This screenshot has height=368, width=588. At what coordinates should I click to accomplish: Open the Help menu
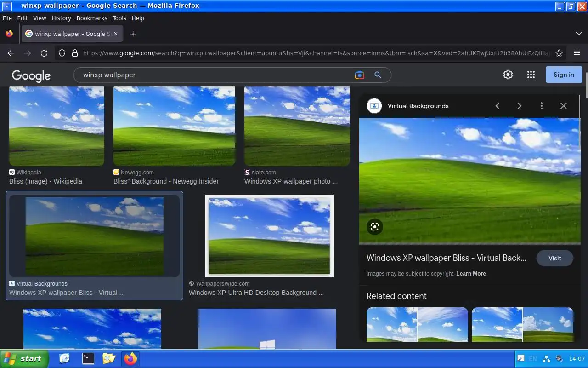(x=138, y=18)
